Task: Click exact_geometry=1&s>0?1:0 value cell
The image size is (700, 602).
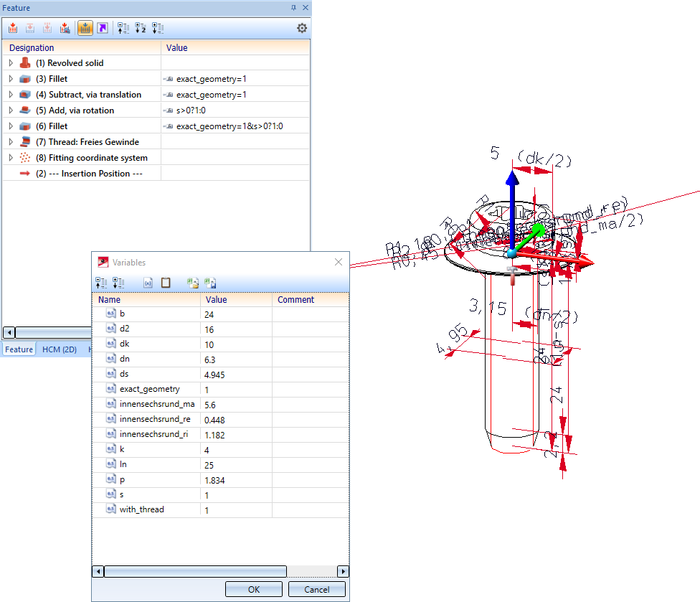Action: pos(235,126)
